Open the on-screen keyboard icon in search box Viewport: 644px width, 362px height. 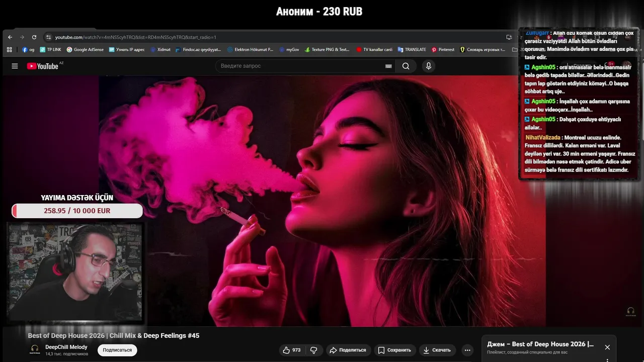pyautogui.click(x=388, y=66)
